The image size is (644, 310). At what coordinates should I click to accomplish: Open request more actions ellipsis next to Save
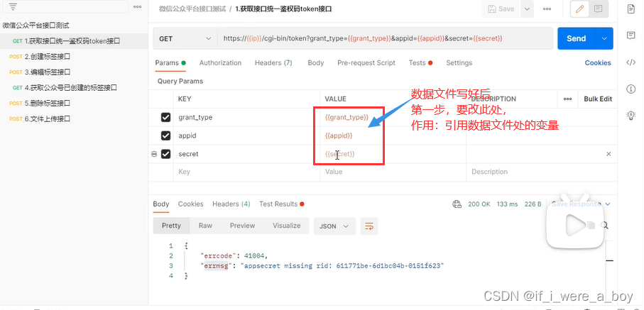coord(547,9)
